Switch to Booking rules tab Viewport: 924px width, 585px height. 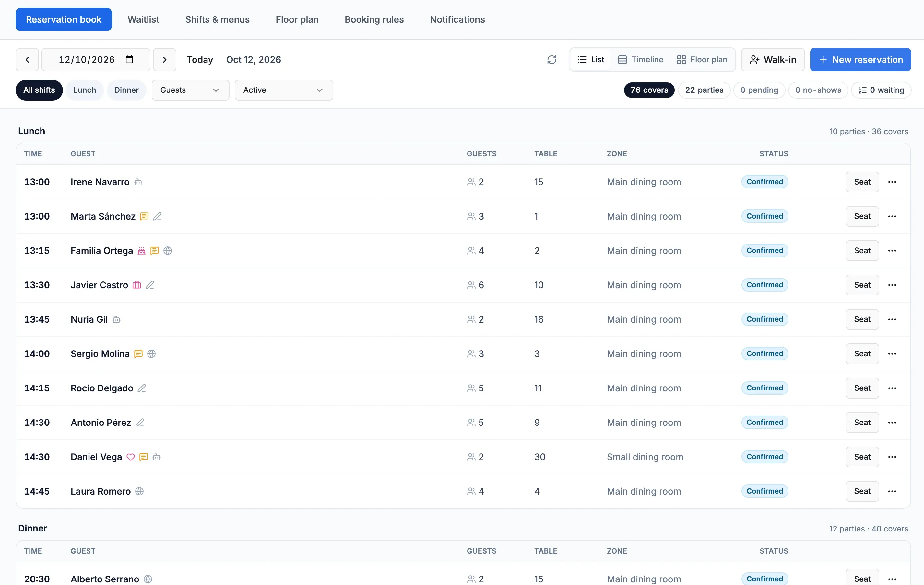tap(374, 19)
